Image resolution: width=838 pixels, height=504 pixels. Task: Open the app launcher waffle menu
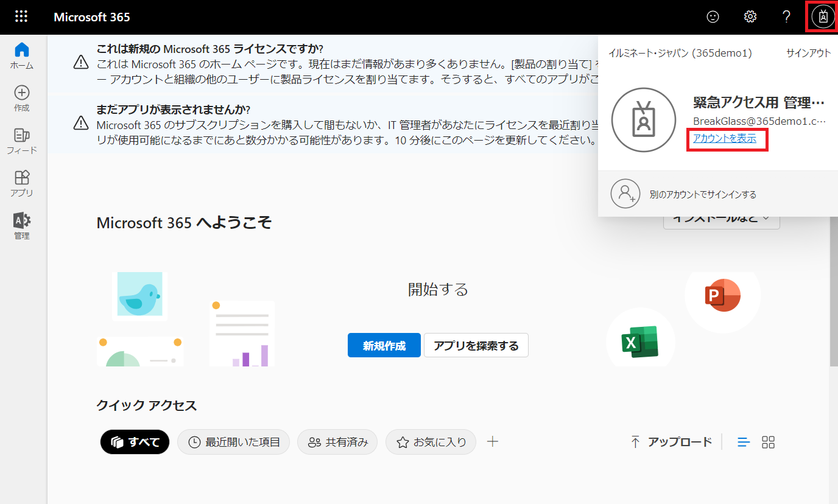[x=21, y=17]
